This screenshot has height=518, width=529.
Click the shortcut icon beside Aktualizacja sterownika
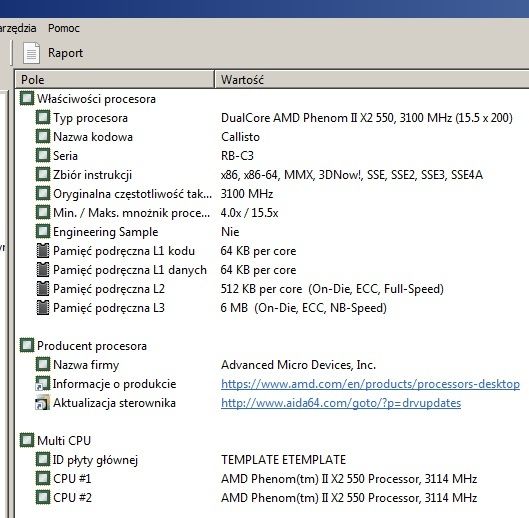pos(43,403)
